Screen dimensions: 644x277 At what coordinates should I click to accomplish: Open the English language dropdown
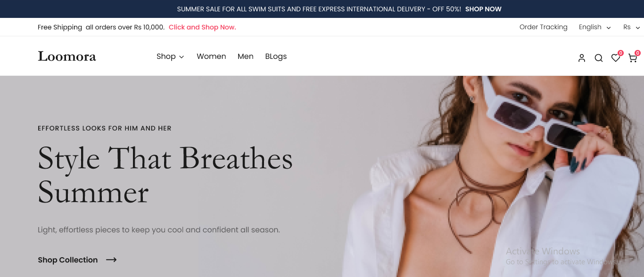pos(595,27)
